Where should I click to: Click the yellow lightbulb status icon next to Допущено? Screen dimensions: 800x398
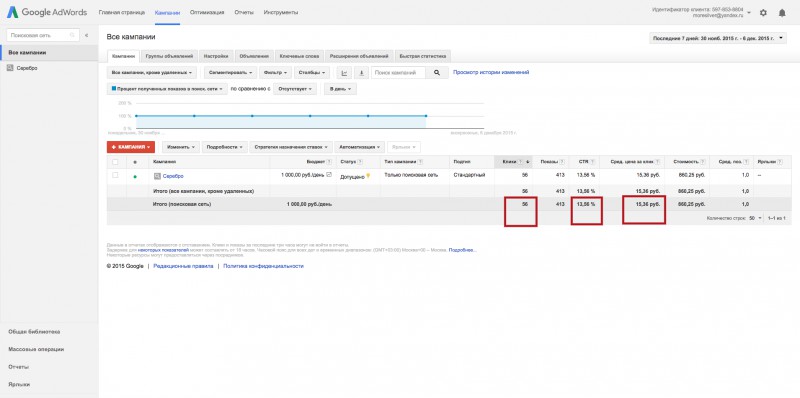pos(368,176)
